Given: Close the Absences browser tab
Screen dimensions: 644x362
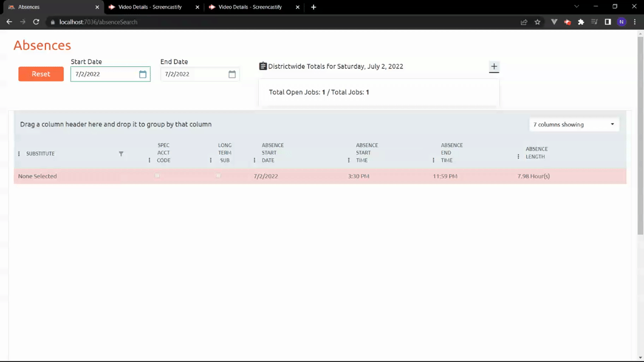Looking at the screenshot, I should (x=97, y=7).
